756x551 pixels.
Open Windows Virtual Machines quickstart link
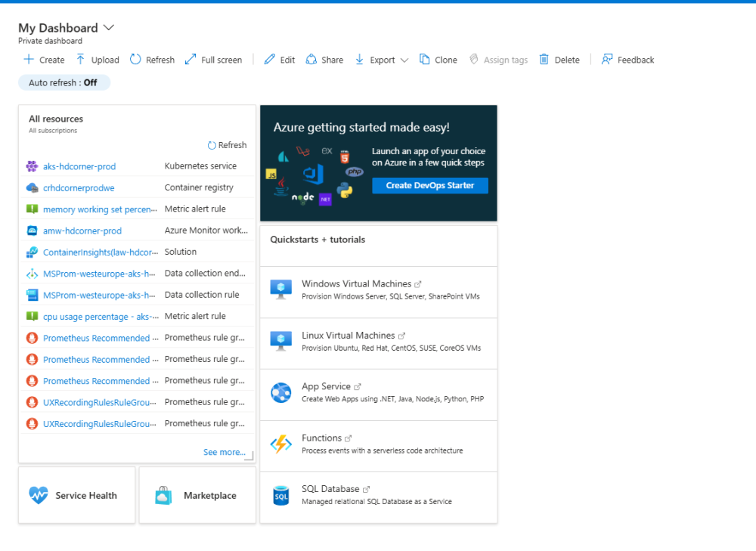[x=356, y=283]
